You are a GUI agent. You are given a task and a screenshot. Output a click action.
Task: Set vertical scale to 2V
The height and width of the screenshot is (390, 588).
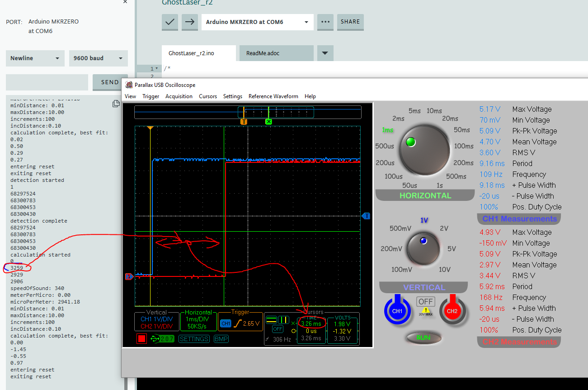pos(444,228)
